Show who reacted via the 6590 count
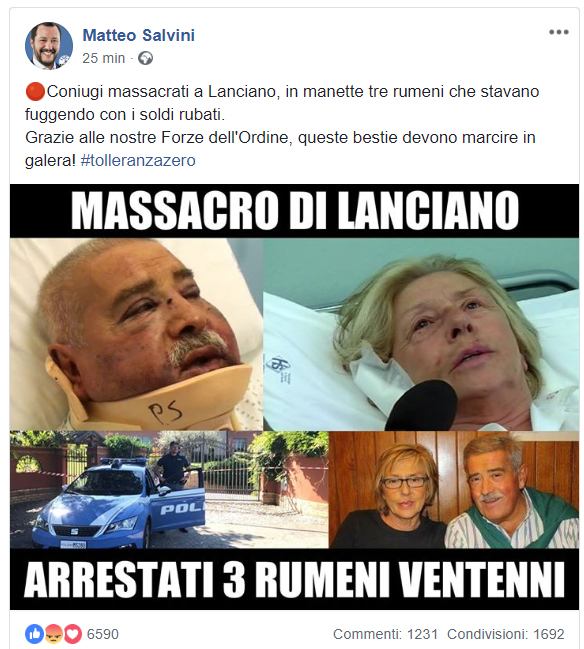The image size is (584, 649). point(103,634)
